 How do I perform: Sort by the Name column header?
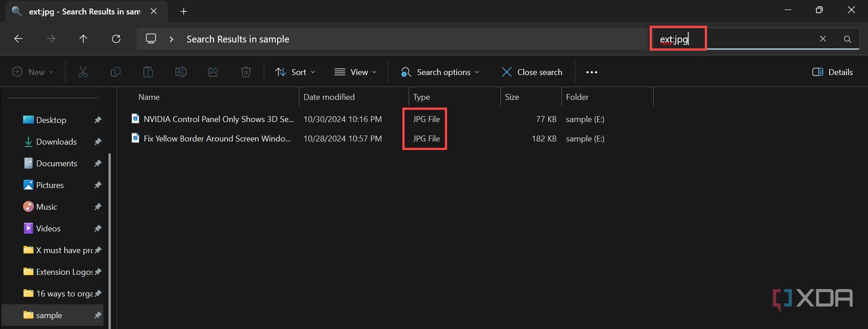(x=149, y=97)
